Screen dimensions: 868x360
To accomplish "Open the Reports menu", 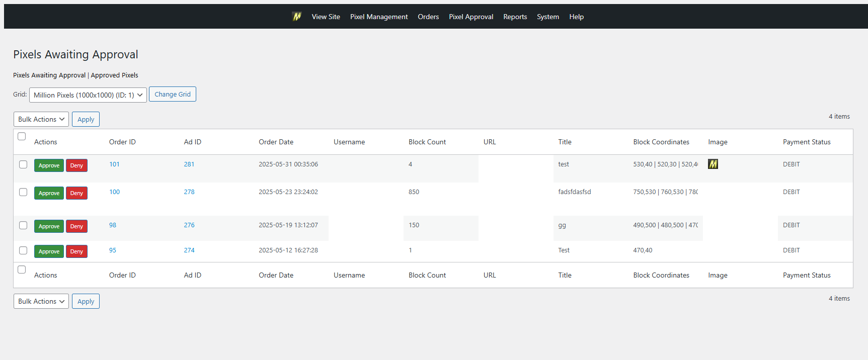I will coord(515,17).
